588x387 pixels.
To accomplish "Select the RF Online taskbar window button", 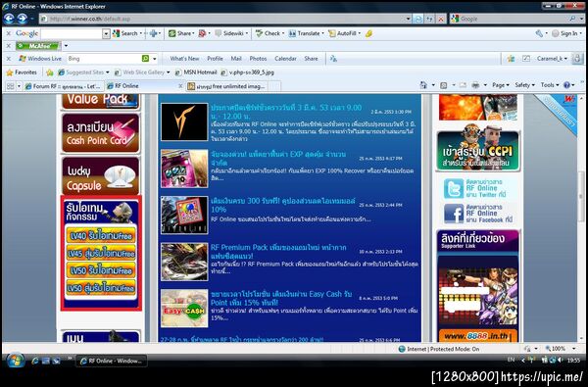I will (112, 361).
